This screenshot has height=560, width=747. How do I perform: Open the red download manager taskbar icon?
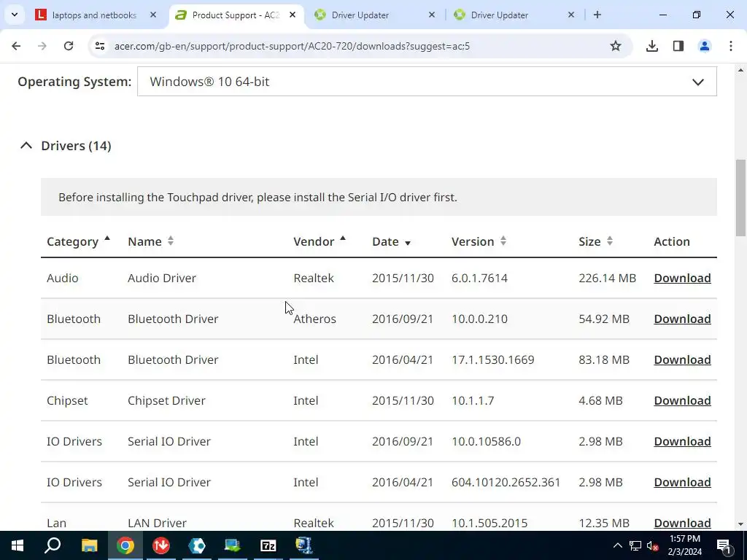[x=161, y=545]
